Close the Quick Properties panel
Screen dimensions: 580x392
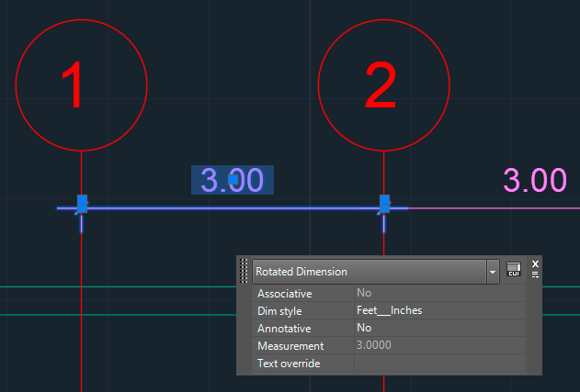pyautogui.click(x=535, y=263)
